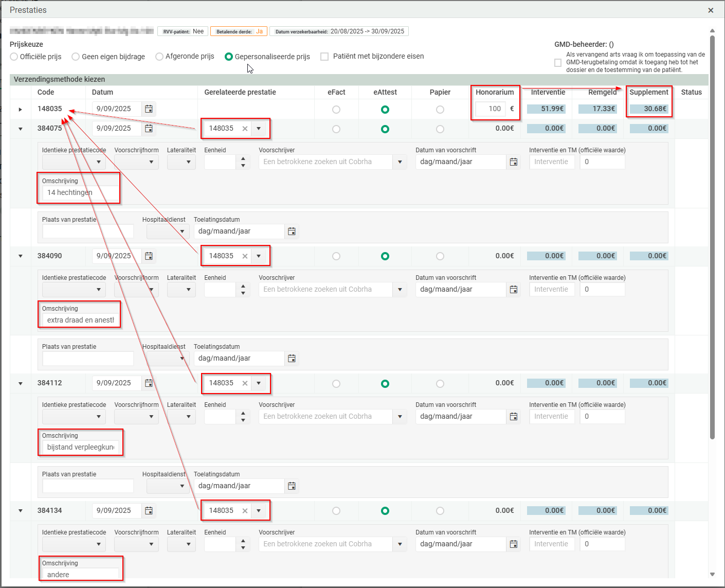
Task: Enable Patiënt met bijzondere eisen checkbox
Action: (324, 57)
